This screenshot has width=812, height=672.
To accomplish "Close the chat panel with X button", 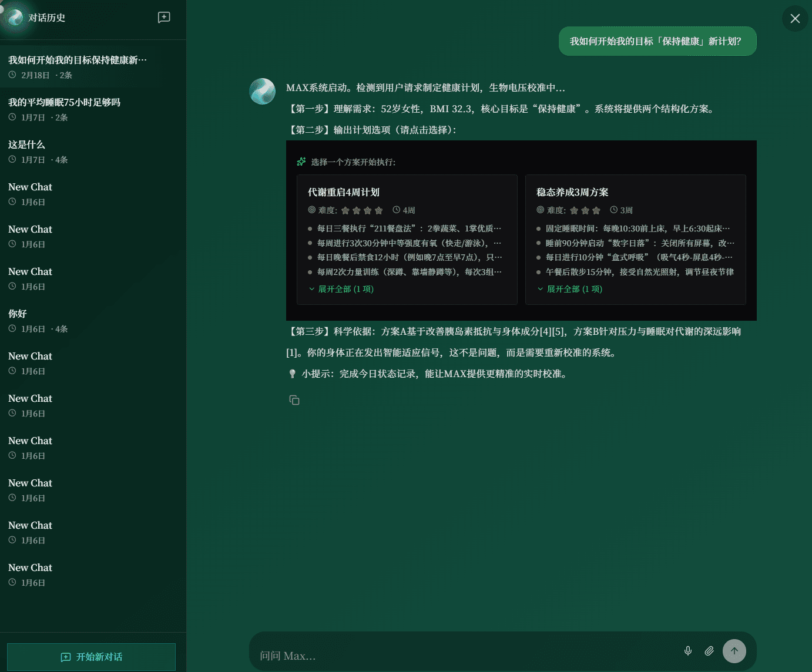I will pos(795,18).
